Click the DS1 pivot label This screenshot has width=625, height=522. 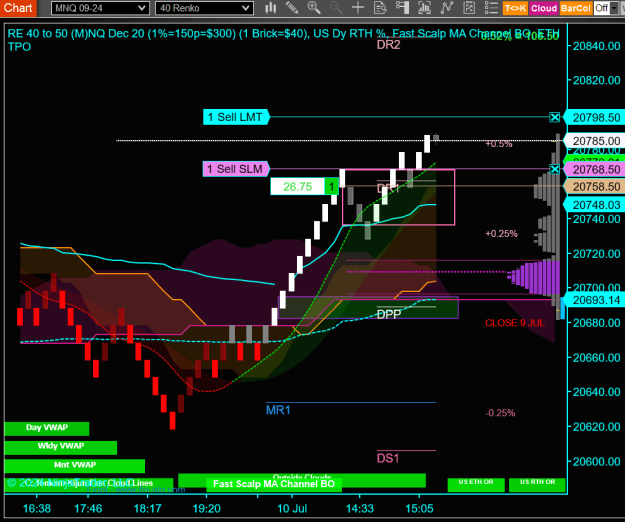tap(388, 458)
